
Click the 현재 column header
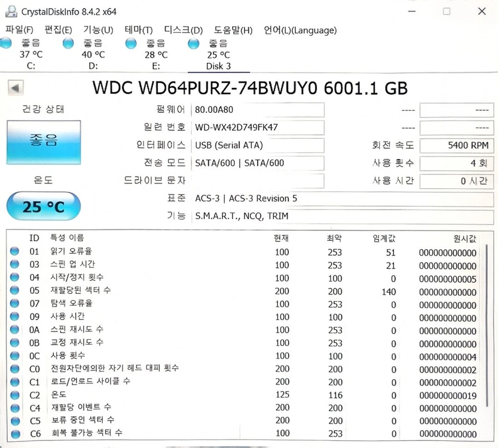tap(282, 238)
